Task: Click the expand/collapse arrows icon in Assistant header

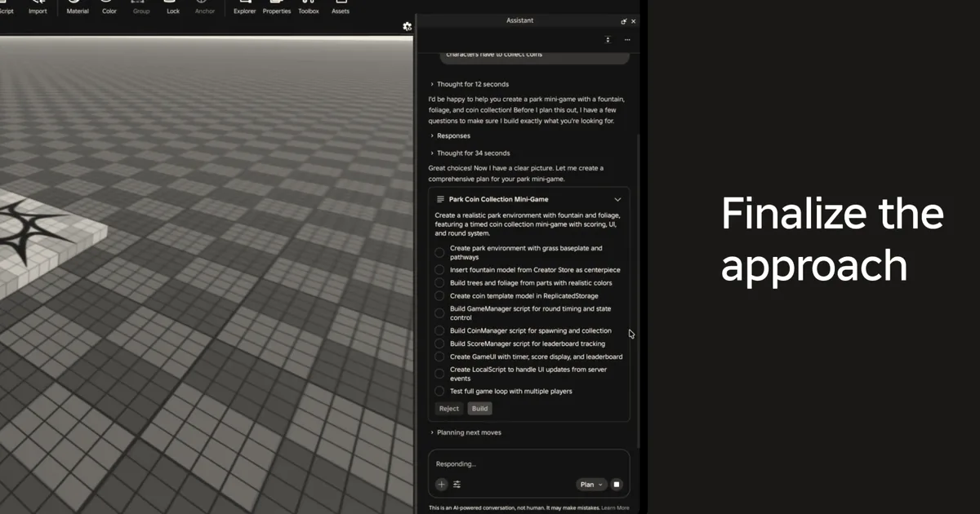Action: pos(608,39)
